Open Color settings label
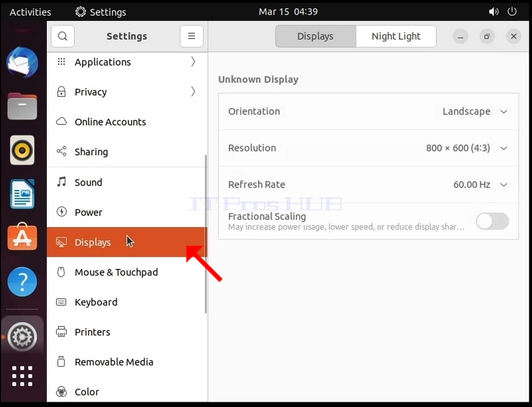The height and width of the screenshot is (407, 532). point(87,392)
